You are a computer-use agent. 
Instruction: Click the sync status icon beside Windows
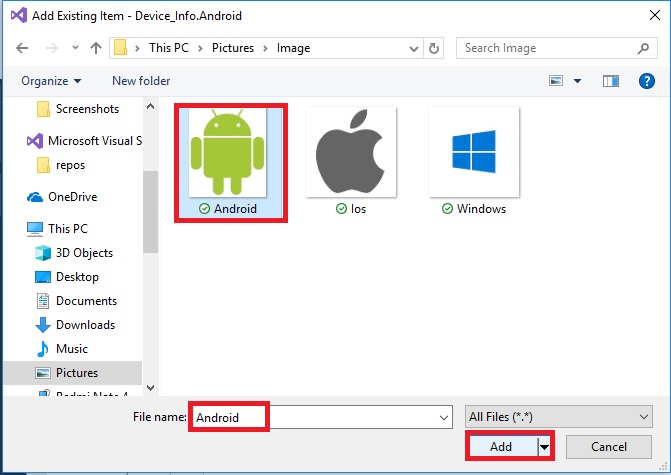(x=447, y=208)
